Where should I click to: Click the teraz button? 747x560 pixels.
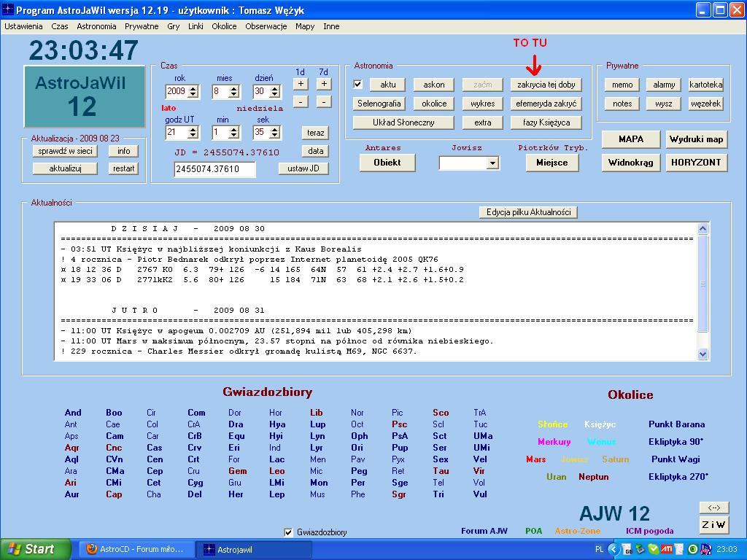pyautogui.click(x=315, y=133)
